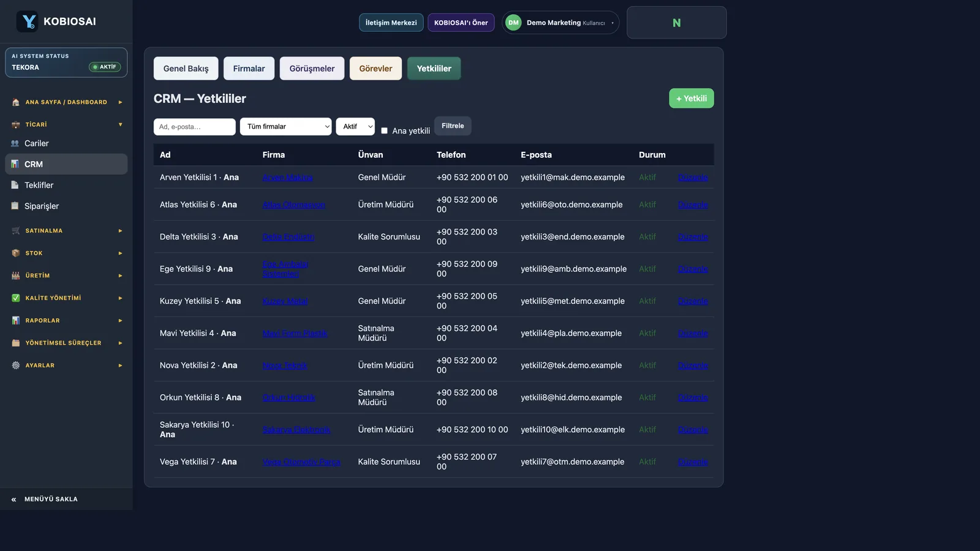Click Menüyü Sakla to hide menu
The image size is (980, 551).
66,499
